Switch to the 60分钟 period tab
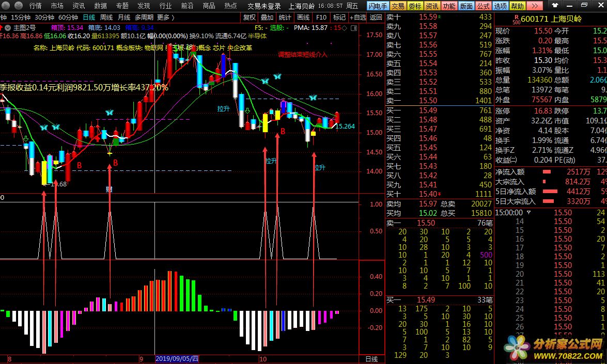 click(x=69, y=18)
